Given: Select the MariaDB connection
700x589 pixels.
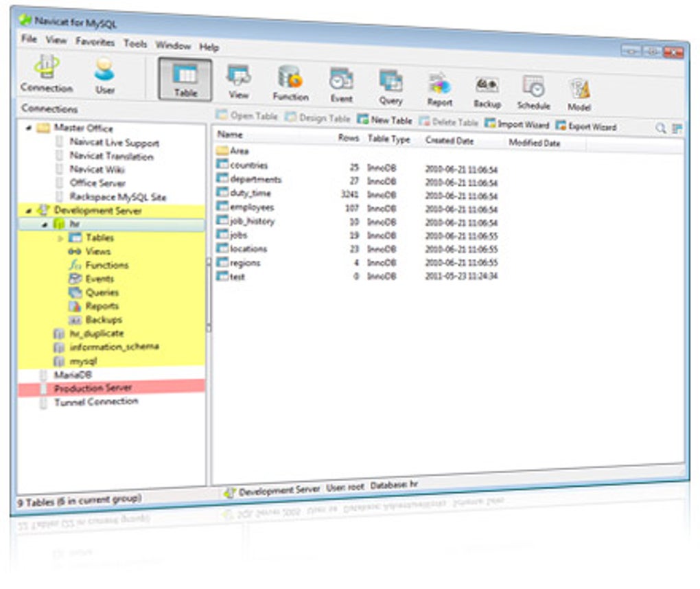Looking at the screenshot, I should (73, 375).
